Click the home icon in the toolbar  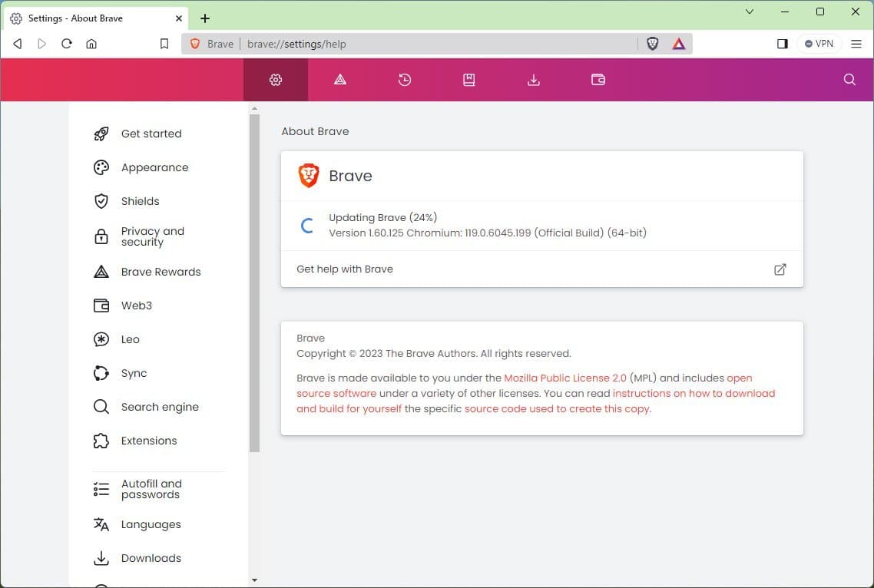91,44
